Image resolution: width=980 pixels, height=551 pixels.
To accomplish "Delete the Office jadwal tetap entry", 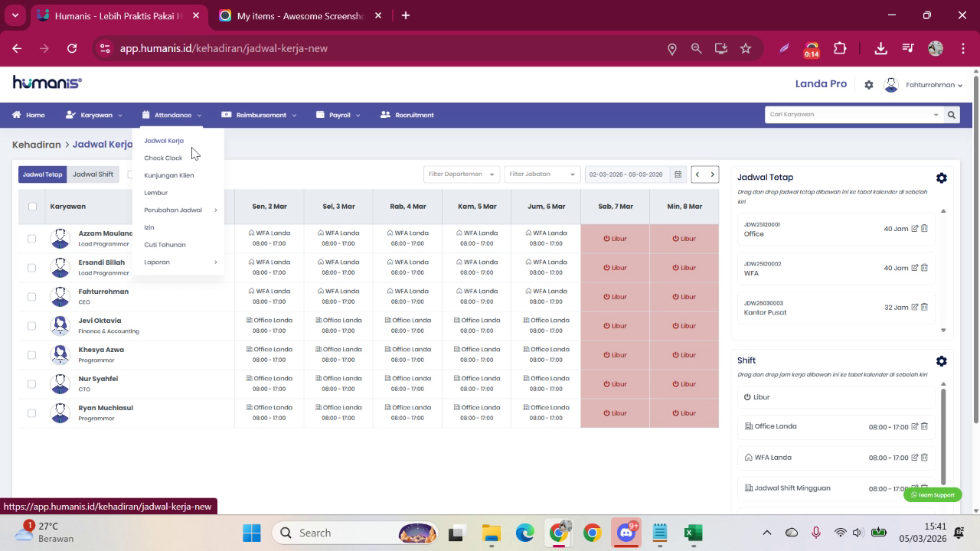I will pos(924,228).
